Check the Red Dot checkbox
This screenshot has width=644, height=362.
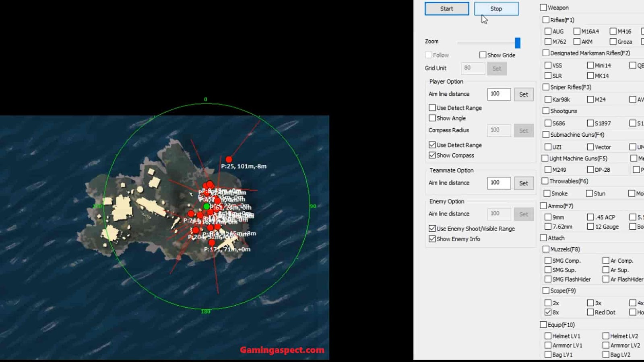[590, 312]
